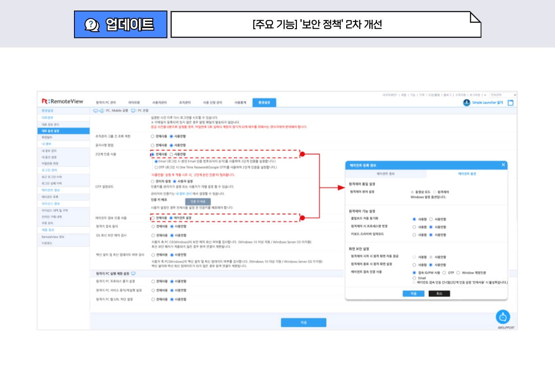
Task: Choose Window 계정인증 radio in dialog
Action: 458,273
